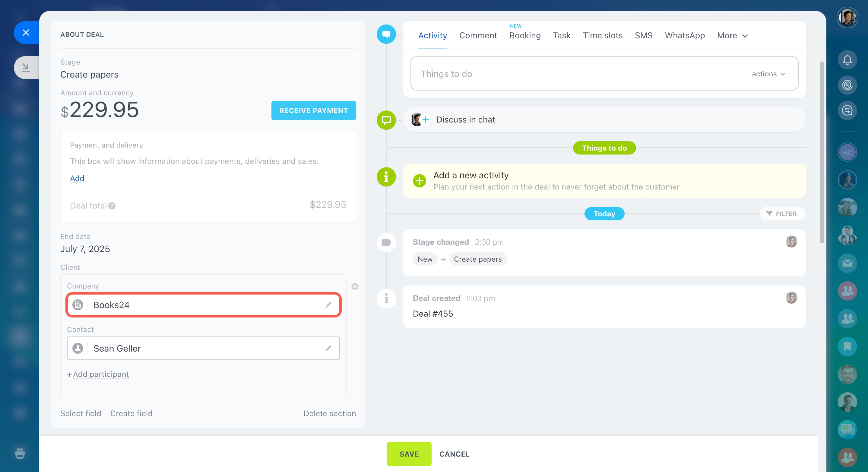Switch to the Comment tab
Screen dimensions: 868x472
pos(478,35)
